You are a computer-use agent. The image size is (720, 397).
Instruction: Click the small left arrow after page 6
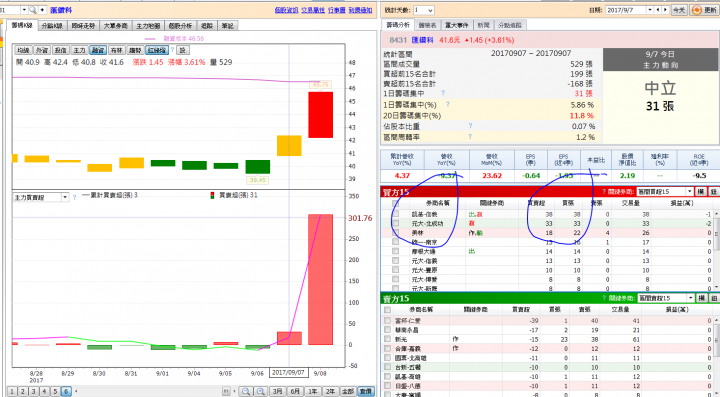[76, 391]
